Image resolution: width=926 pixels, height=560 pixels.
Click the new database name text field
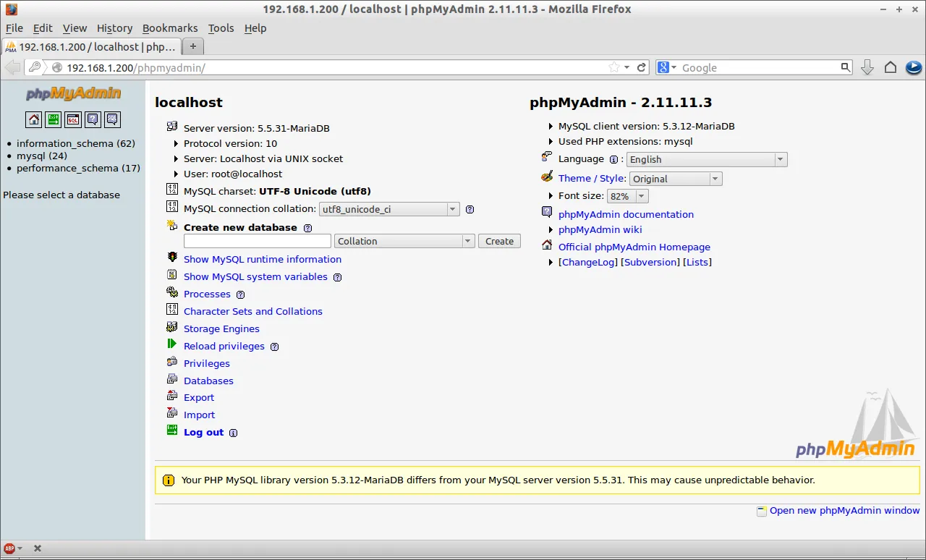pyautogui.click(x=257, y=241)
